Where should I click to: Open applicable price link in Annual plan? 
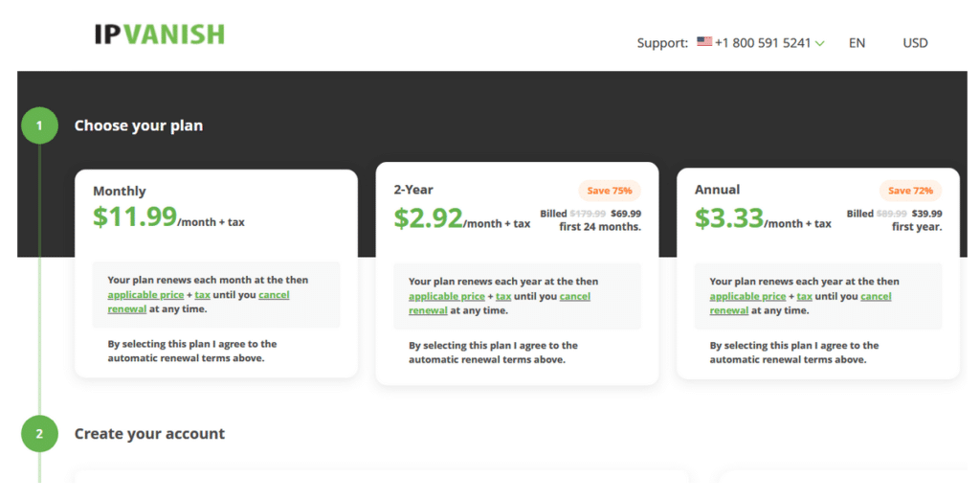(x=747, y=296)
